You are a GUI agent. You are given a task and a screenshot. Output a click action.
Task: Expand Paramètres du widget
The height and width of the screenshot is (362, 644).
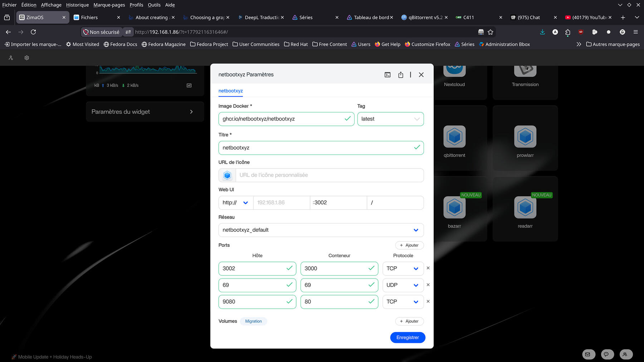[145, 112]
